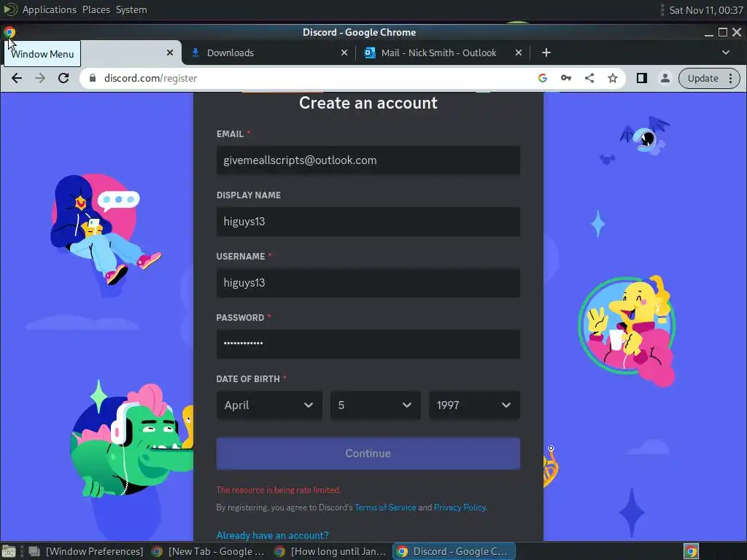The image size is (747, 560).
Task: Close the current Discord tab
Action: 169,52
